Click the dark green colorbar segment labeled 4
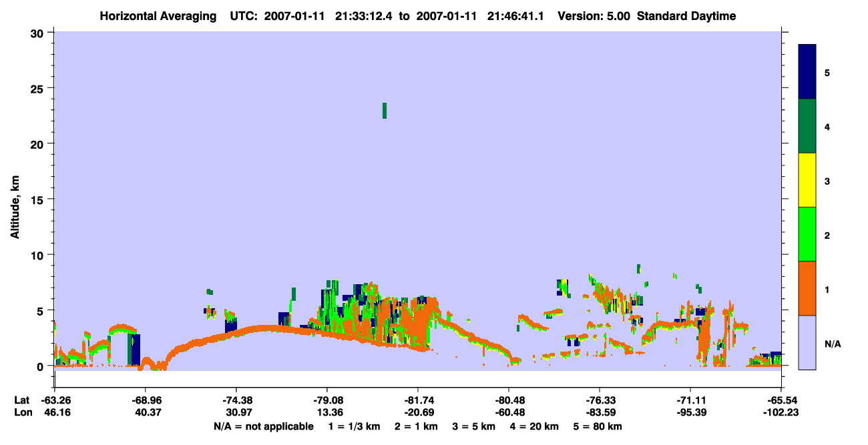The width and height of the screenshot is (868, 445). [807, 126]
